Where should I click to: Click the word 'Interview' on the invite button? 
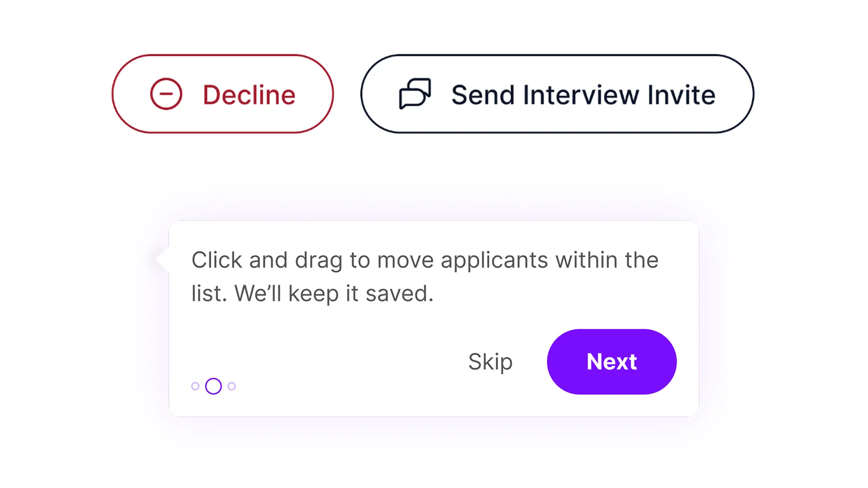click(x=580, y=95)
